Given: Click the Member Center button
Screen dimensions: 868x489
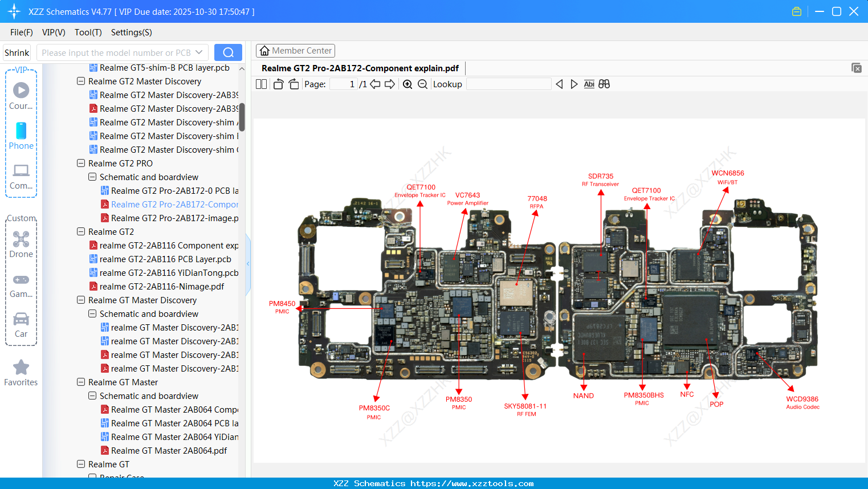Looking at the screenshot, I should 295,51.
